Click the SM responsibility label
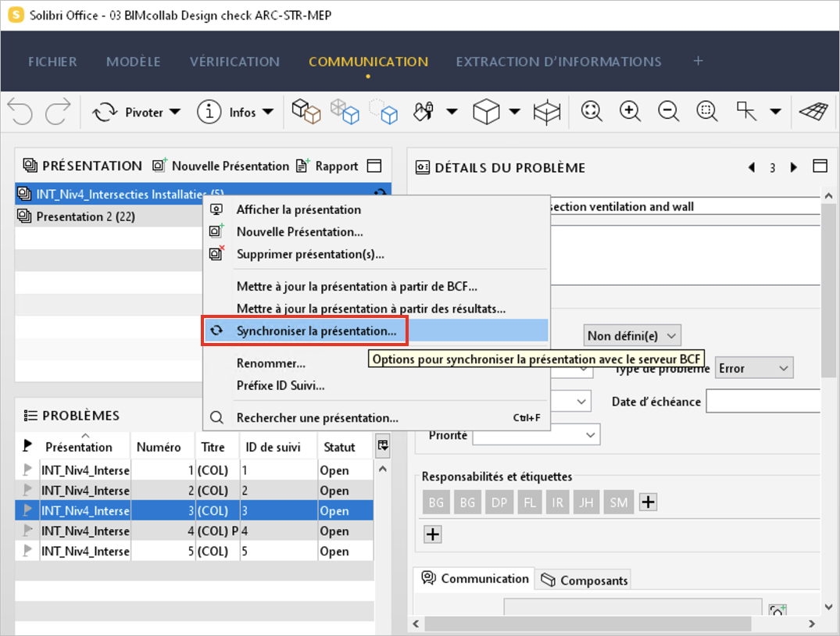Screen dimensions: 840x636 pos(619,502)
